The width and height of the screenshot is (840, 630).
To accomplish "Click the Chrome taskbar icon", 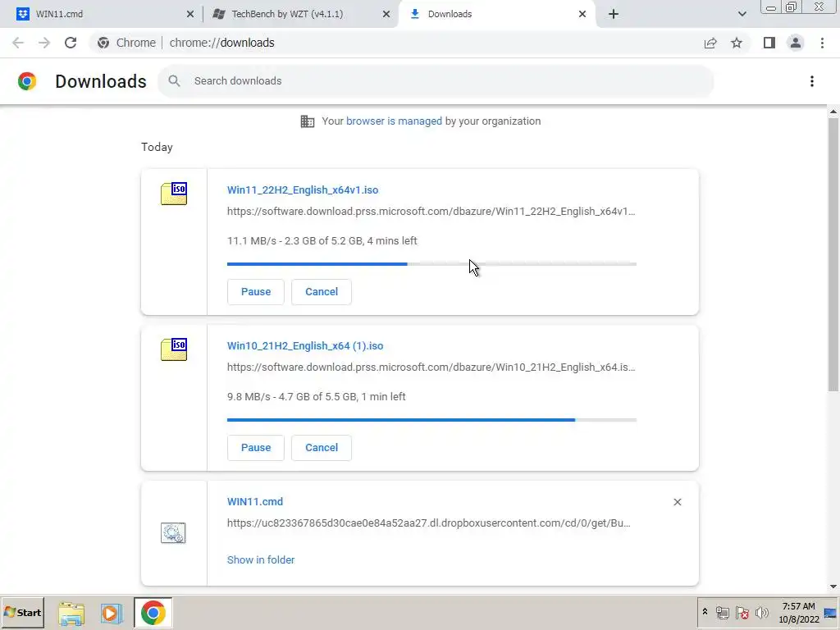I will 153,613.
